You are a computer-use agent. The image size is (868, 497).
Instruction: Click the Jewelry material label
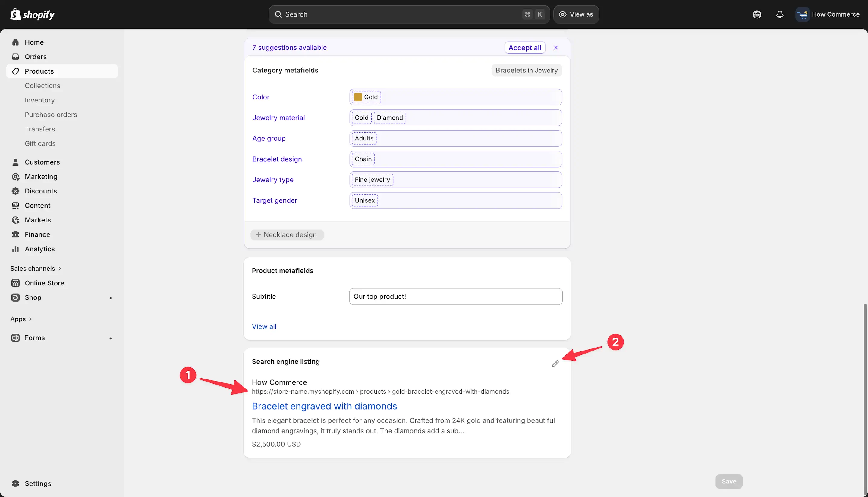(278, 118)
